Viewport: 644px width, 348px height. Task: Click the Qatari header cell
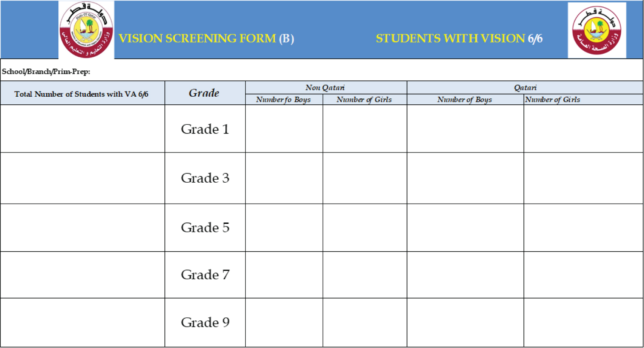click(525, 88)
